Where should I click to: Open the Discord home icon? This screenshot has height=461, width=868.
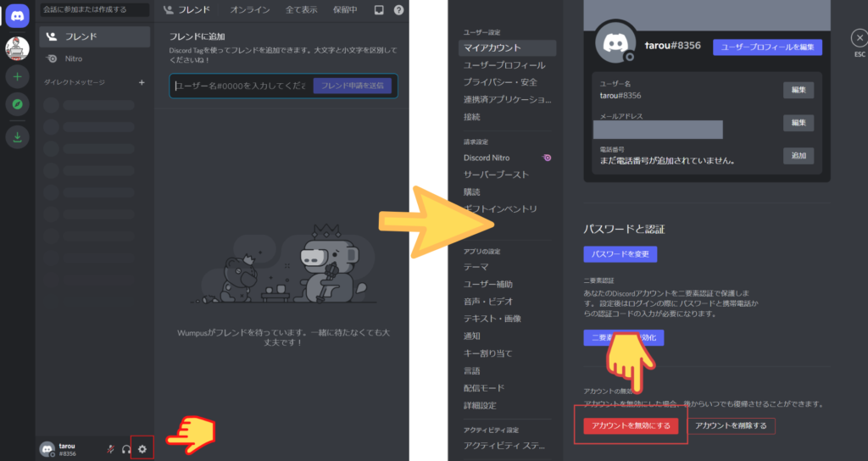point(17,16)
